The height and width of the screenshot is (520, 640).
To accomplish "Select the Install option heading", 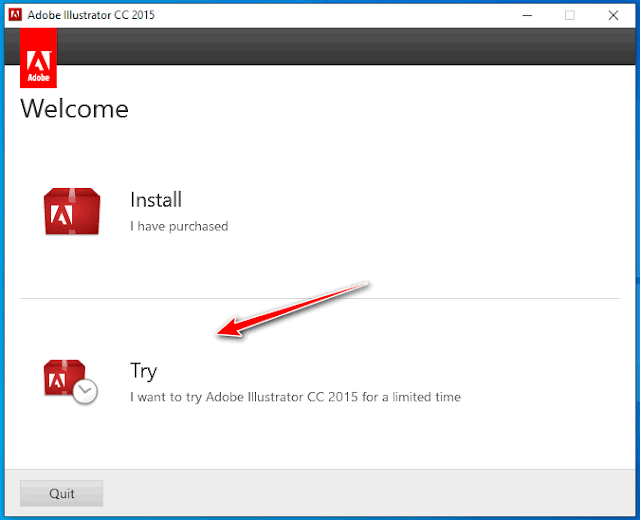I will point(156,200).
